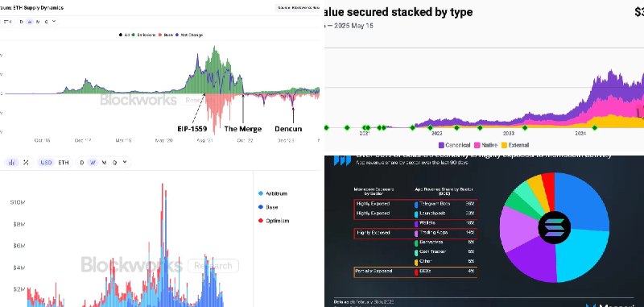Click the 'value secured stacked by type' heading
Image resolution: width=644 pixels, height=307 pixels.
398,12
